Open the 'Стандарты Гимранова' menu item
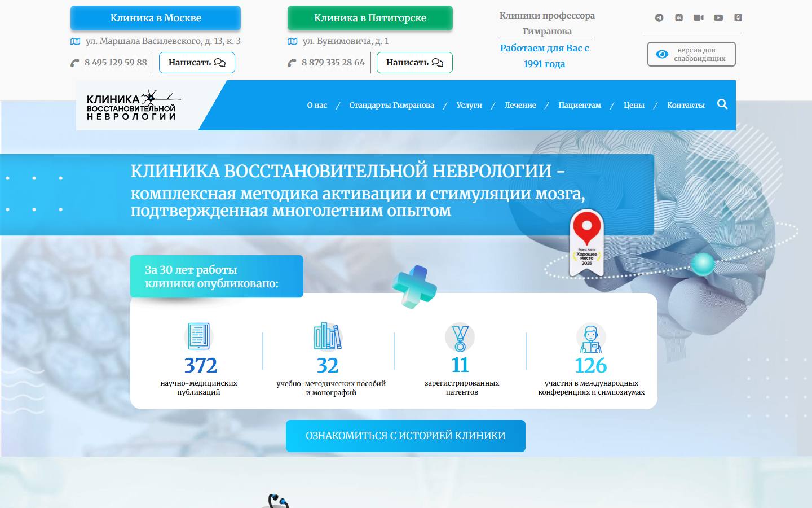Viewport: 812px width, 508px height. 392,105
